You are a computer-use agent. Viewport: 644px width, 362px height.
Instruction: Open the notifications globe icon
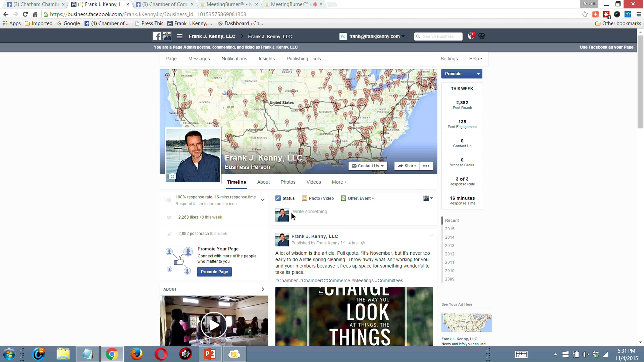pos(471,36)
